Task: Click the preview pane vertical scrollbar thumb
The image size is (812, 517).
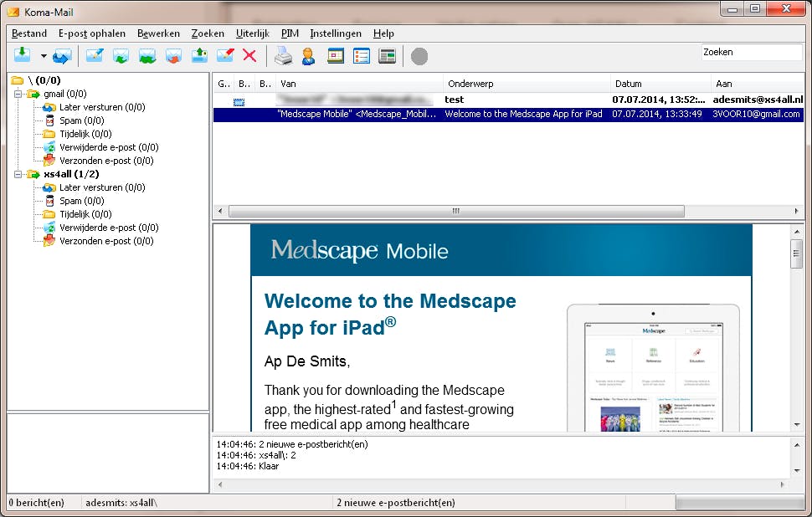Action: point(796,254)
